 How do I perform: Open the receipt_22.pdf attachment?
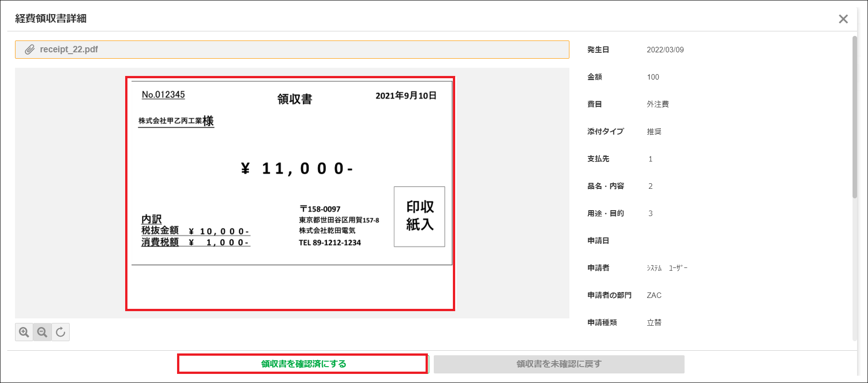click(x=69, y=50)
